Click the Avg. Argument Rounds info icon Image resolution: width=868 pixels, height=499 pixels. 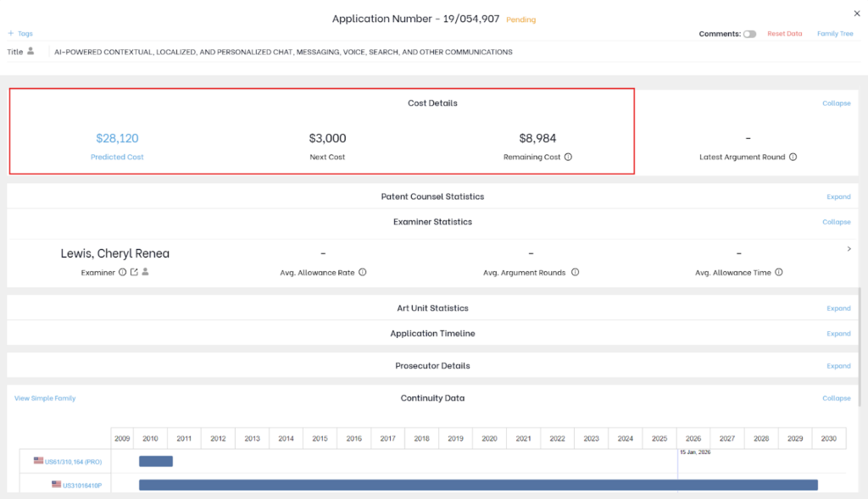(575, 272)
